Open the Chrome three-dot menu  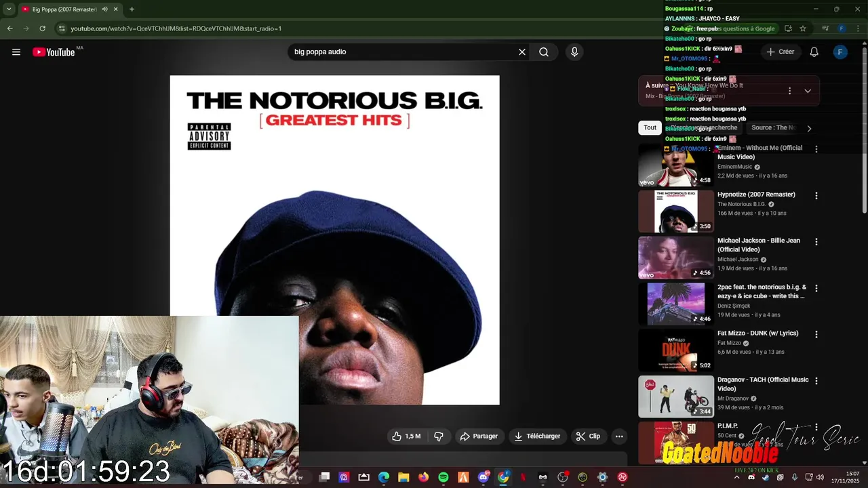point(858,28)
